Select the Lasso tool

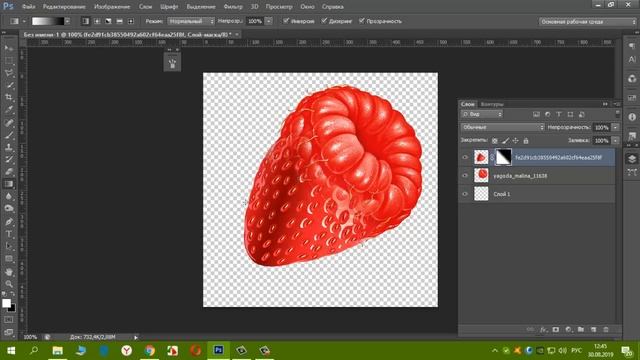(x=9, y=73)
